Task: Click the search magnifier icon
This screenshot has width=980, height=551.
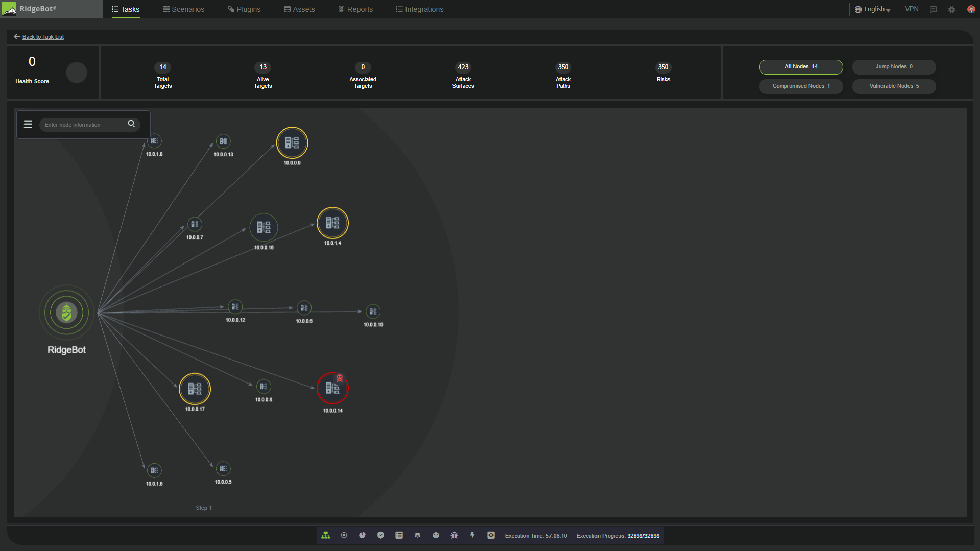Action: click(x=131, y=124)
